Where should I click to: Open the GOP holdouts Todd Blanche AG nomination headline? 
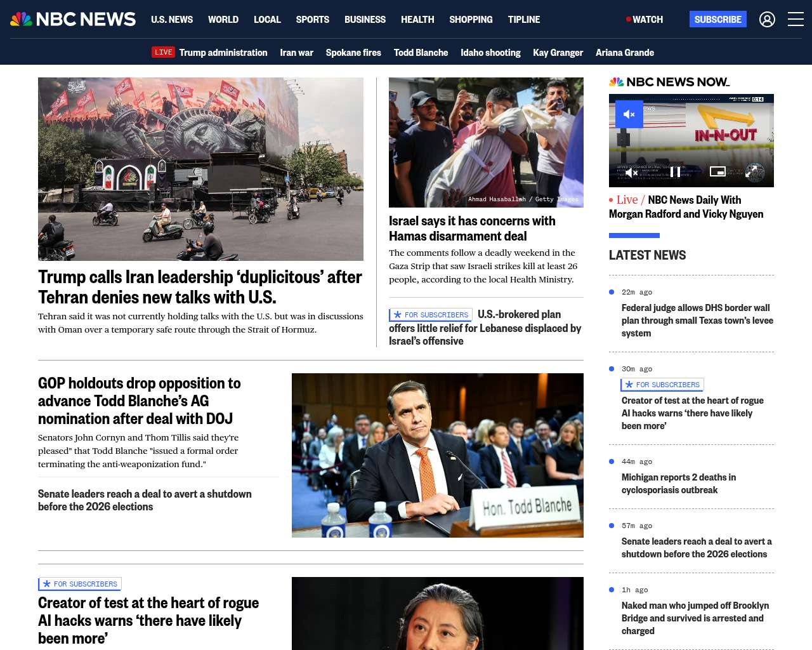[x=140, y=401]
